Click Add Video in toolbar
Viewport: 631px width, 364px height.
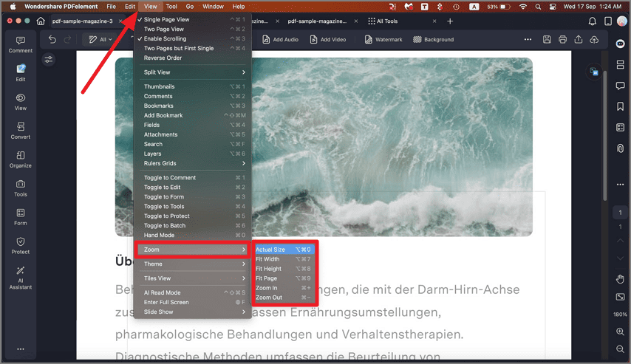(x=328, y=39)
